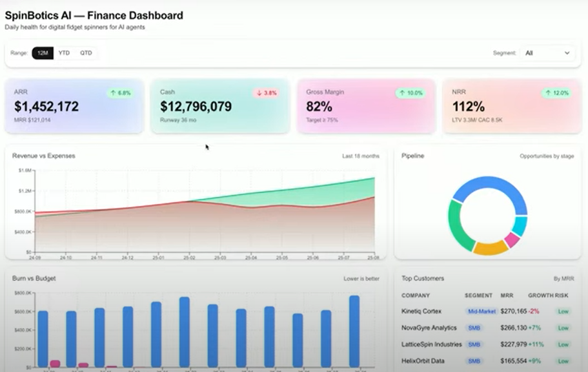Click the cyan segment of Pipeline donut
The height and width of the screenshot is (372, 588).
coord(520,225)
